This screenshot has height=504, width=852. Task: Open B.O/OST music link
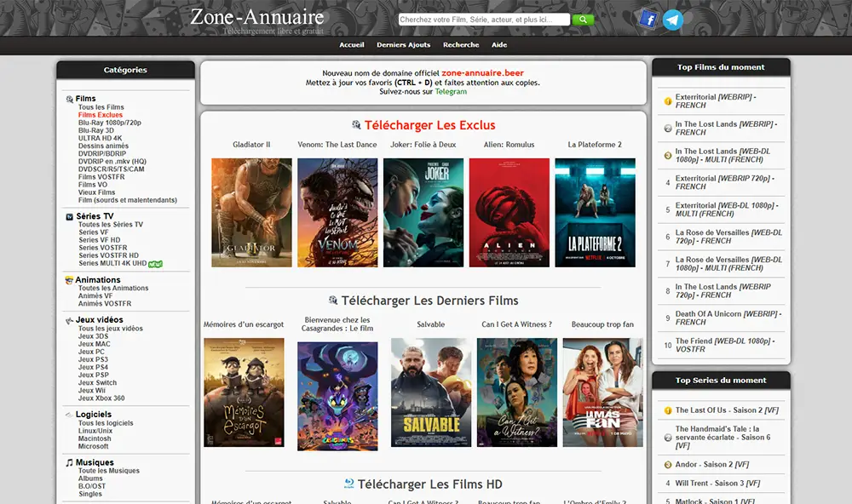pos(92,486)
